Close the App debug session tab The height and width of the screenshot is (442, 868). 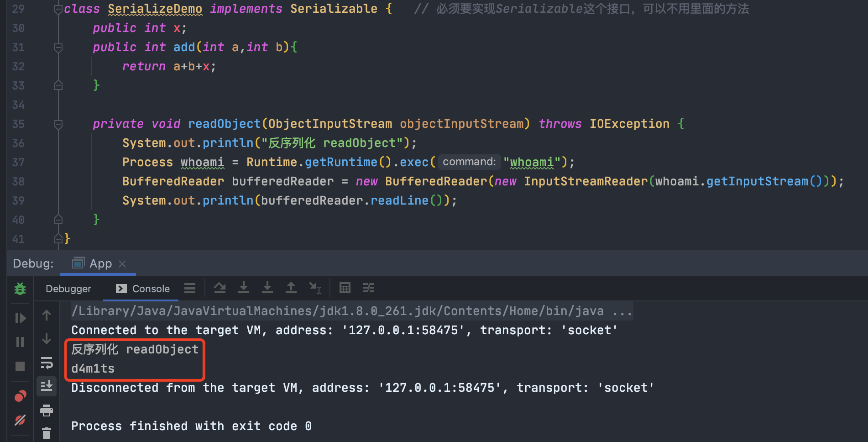(x=122, y=264)
